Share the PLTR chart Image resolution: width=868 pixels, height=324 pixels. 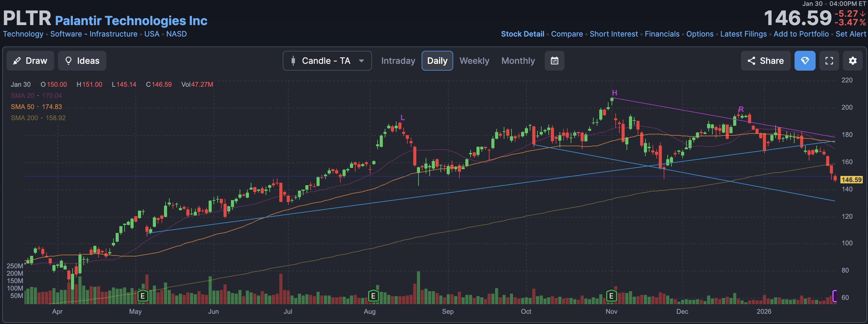(x=765, y=61)
